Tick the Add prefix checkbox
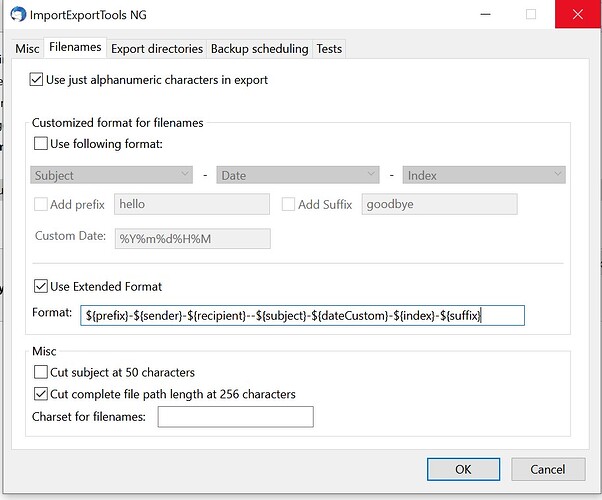 (41, 204)
